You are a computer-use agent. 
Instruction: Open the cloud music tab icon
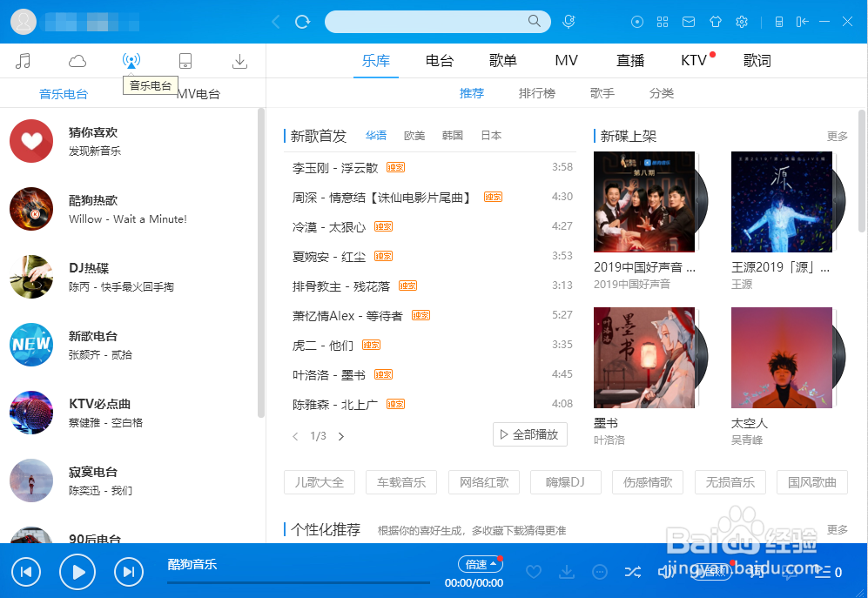[x=77, y=61]
